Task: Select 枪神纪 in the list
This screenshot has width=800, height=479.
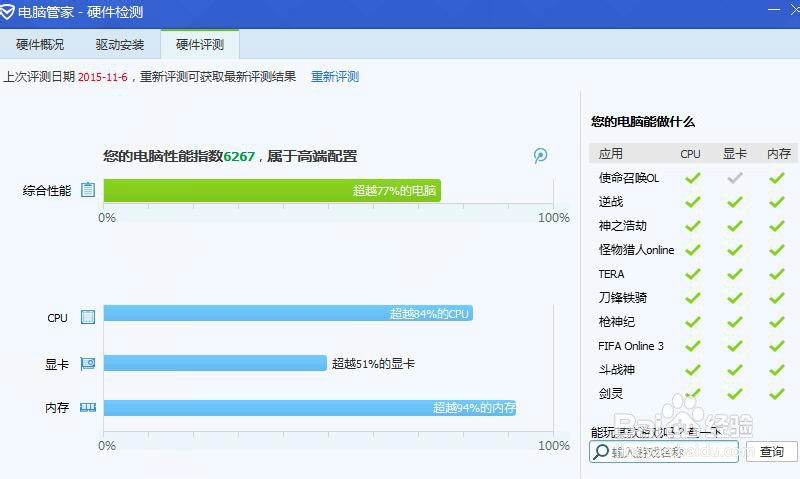Action: coord(617,322)
